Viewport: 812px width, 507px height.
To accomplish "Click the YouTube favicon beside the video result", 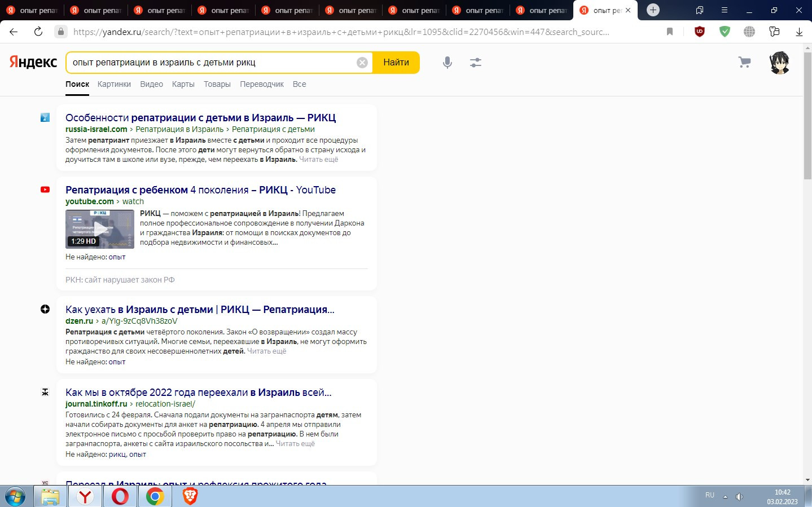I will [x=45, y=189].
